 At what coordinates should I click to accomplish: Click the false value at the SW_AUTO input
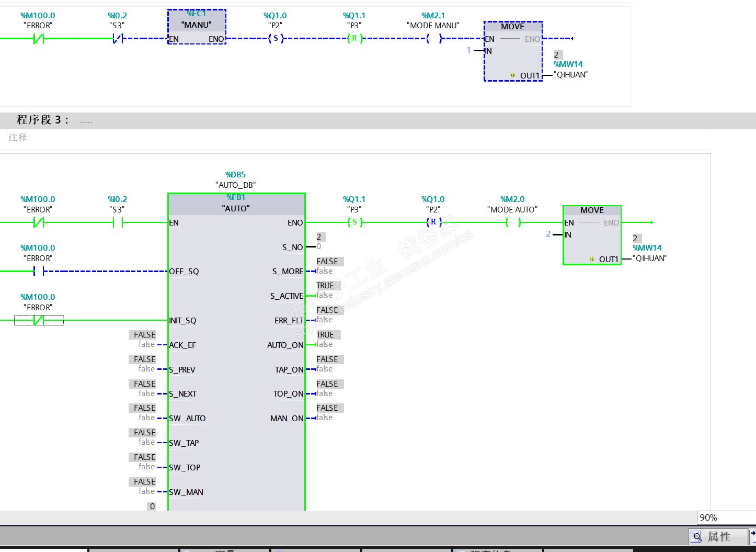tap(146, 418)
